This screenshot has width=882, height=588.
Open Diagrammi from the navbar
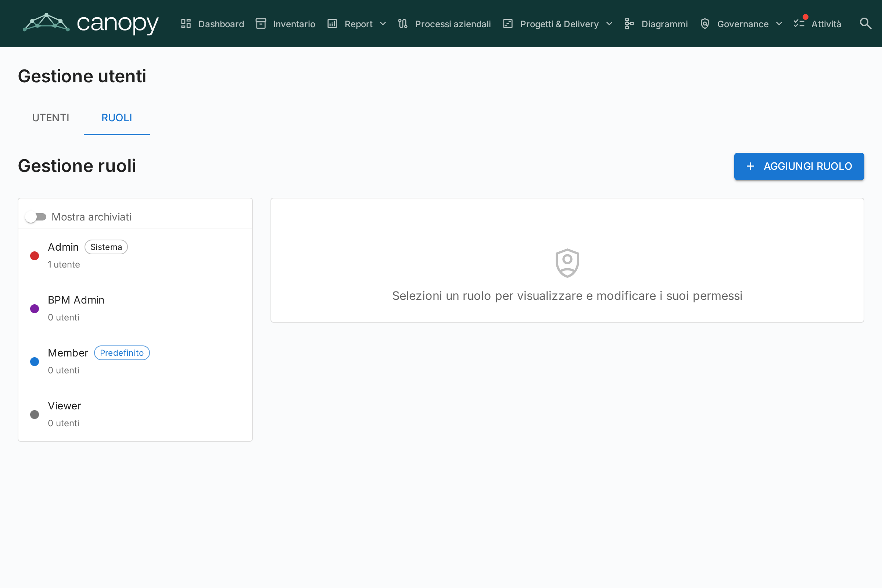pyautogui.click(x=656, y=24)
